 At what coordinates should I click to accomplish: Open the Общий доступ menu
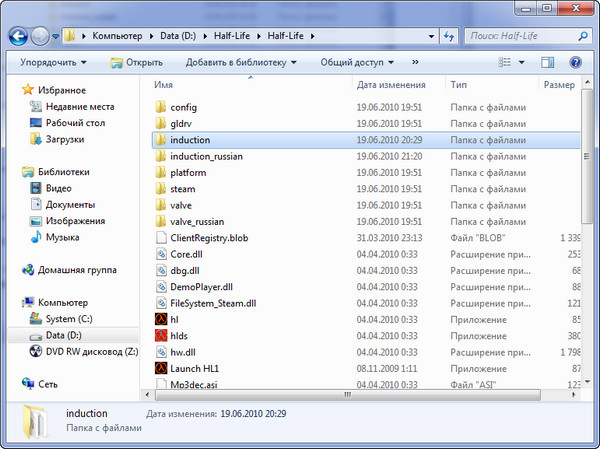(357, 62)
